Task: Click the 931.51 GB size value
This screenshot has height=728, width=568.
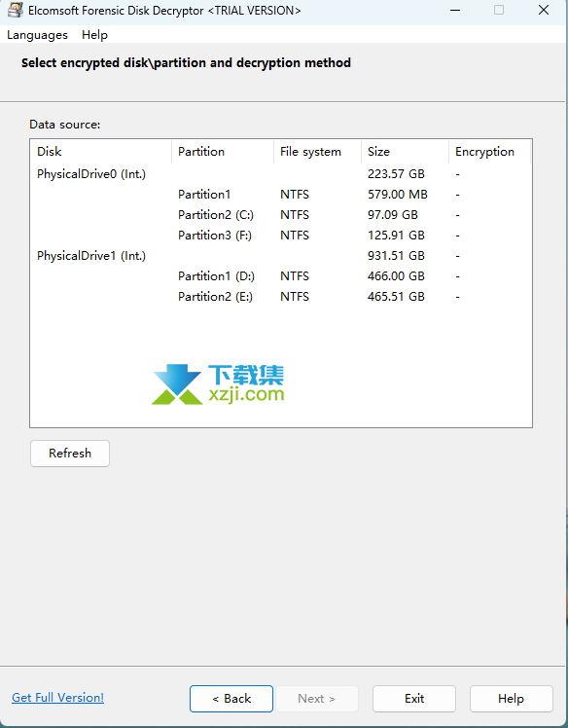Action: pyautogui.click(x=396, y=256)
